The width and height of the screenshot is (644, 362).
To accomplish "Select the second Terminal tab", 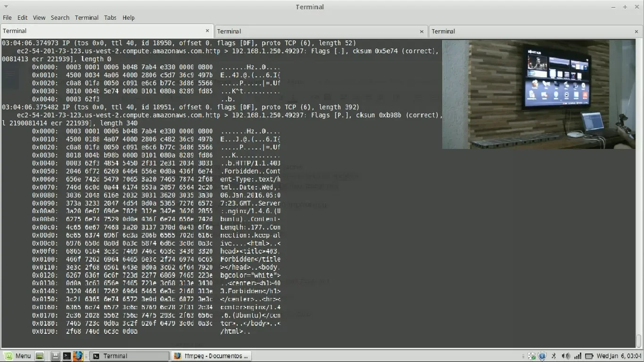I will [x=321, y=31].
